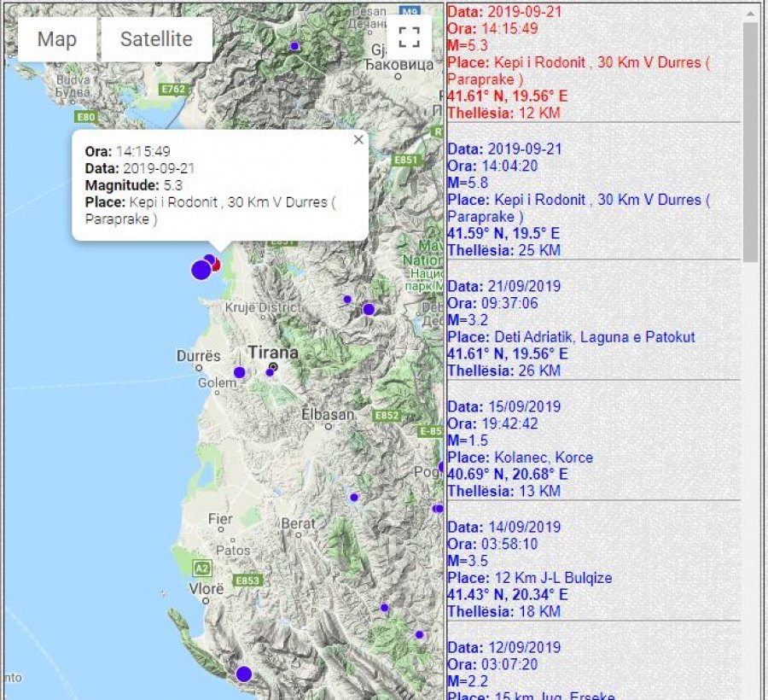768x700 pixels.
Task: Close the earthquake info popup
Action: pyautogui.click(x=358, y=140)
